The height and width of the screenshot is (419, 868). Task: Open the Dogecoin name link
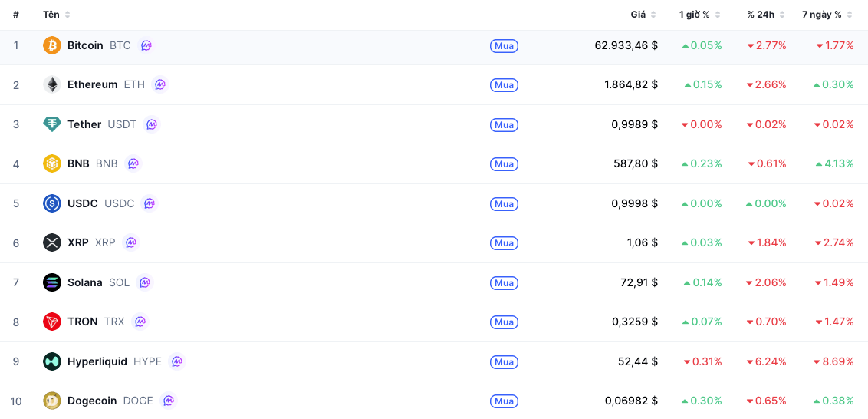92,401
